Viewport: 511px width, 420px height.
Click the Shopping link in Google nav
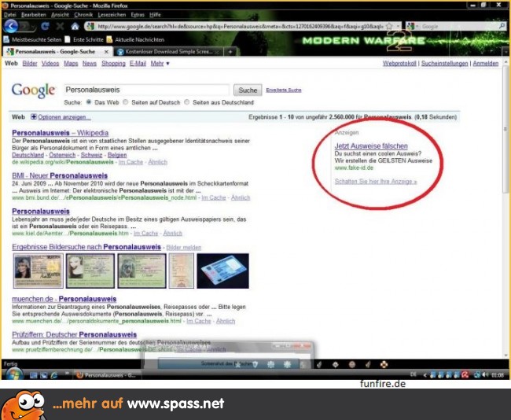pyautogui.click(x=113, y=63)
